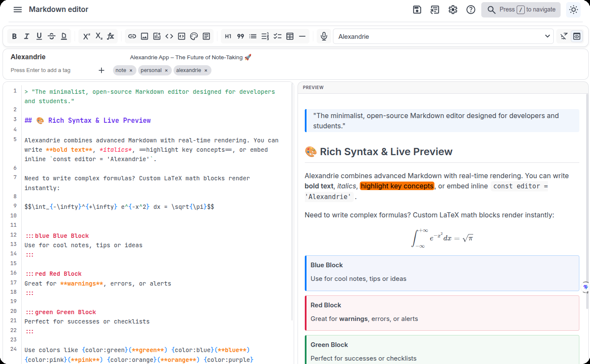
Task: Click ':::green Green Block' in the editor
Action: coord(60,312)
